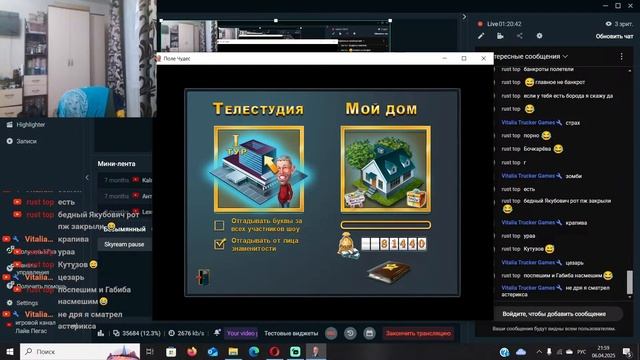
Task: Collapse the Мини-лента panel with left chevron
Action: click(87, 178)
